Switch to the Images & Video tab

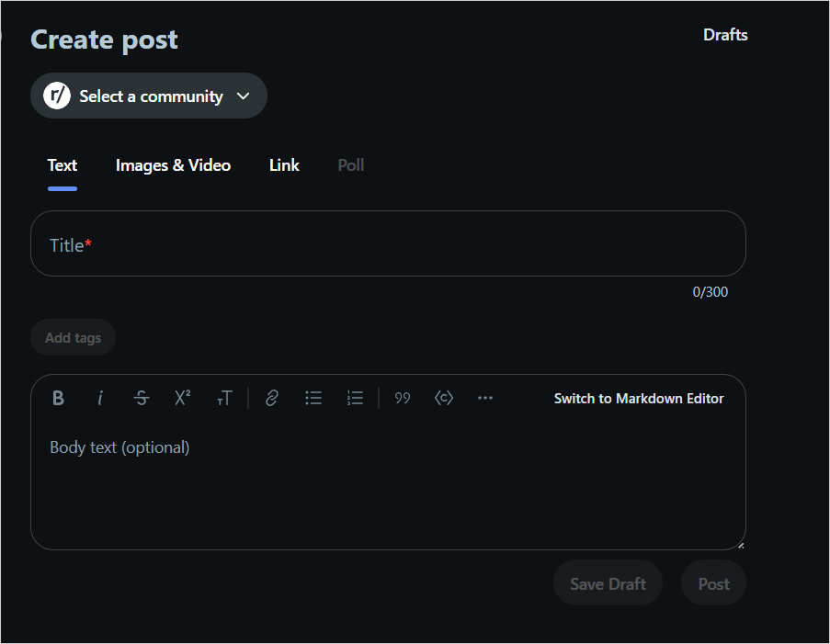173,165
